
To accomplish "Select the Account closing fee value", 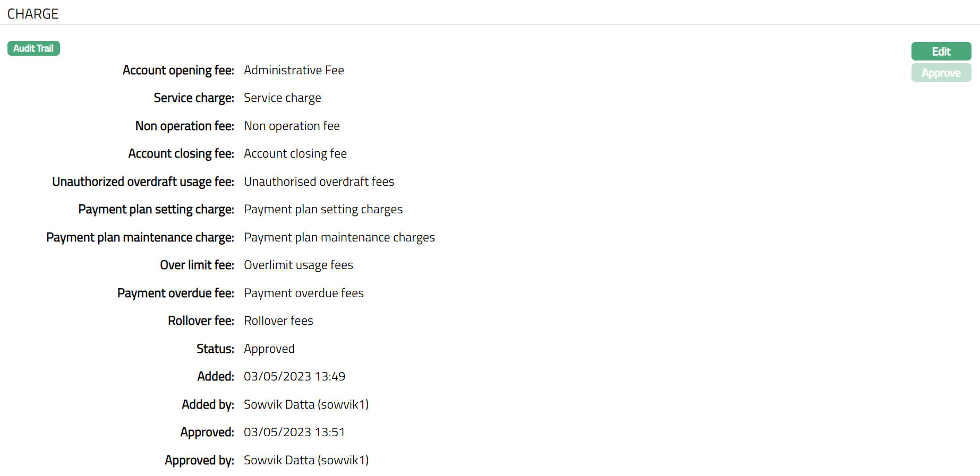I will point(295,154).
